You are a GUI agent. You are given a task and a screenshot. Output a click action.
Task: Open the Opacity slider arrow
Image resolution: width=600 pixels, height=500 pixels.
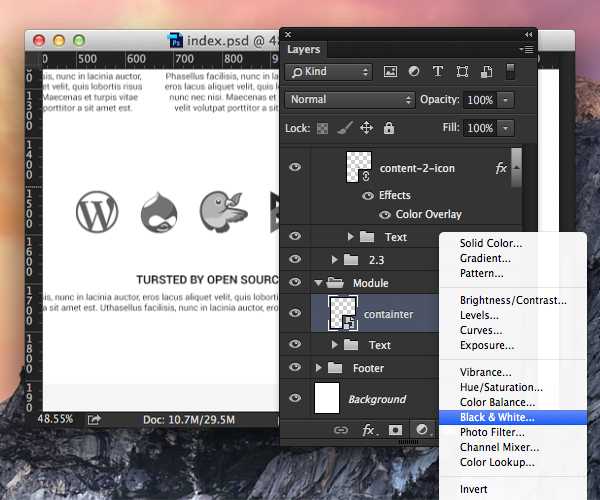(x=505, y=100)
